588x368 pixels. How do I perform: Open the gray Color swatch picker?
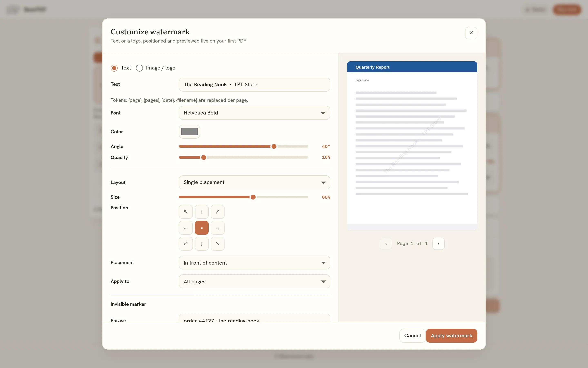point(189,132)
